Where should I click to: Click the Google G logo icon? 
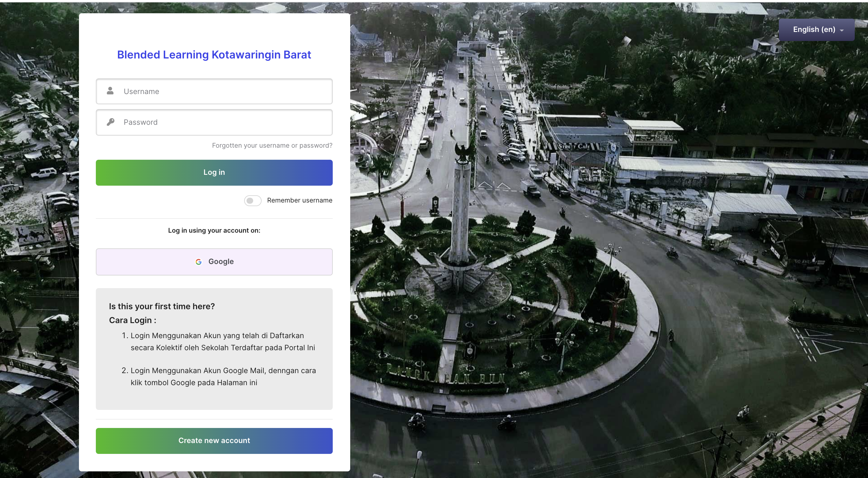tap(199, 262)
